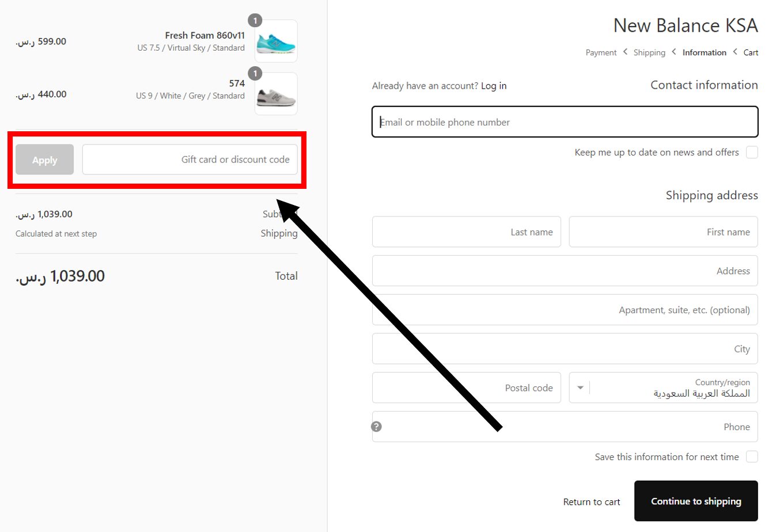Click the New Balance KSA store title
This screenshot has width=776, height=532.
coord(686,25)
